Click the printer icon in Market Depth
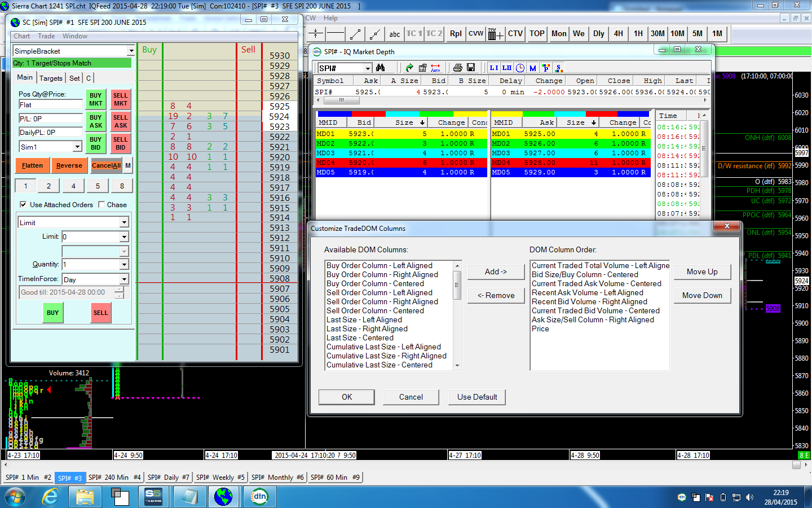This screenshot has width=812, height=508. (457, 68)
